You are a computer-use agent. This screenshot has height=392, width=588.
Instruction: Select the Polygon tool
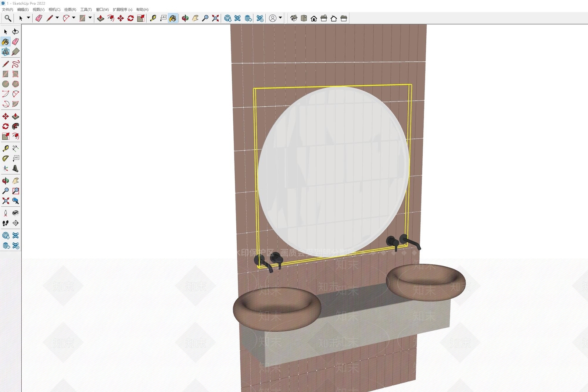(15, 84)
